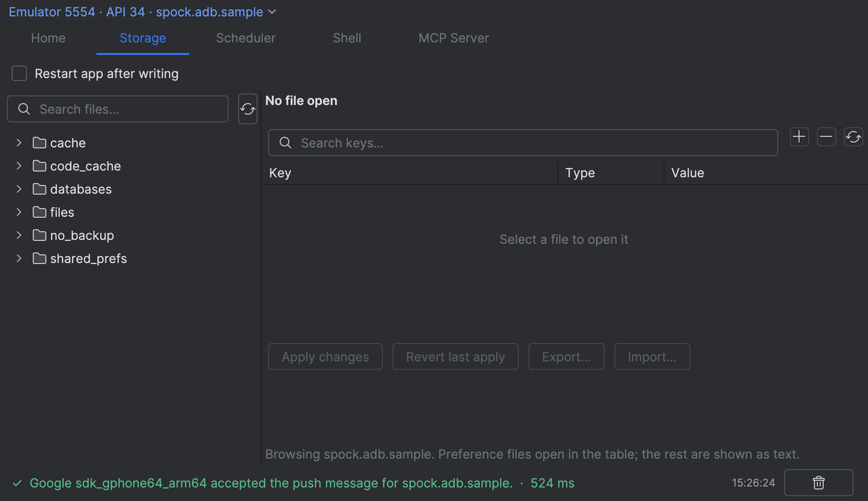Expand the databases folder
Viewport: 868px width, 501px height.
(19, 189)
